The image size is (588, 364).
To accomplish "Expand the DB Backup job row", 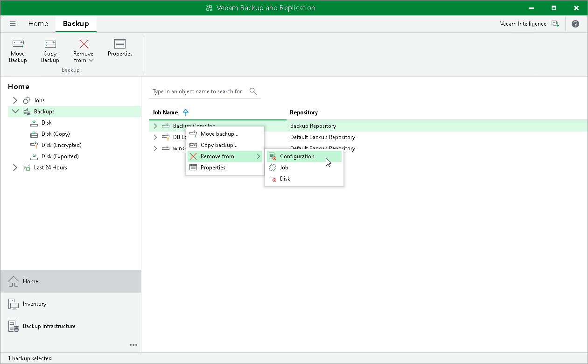I will point(155,137).
